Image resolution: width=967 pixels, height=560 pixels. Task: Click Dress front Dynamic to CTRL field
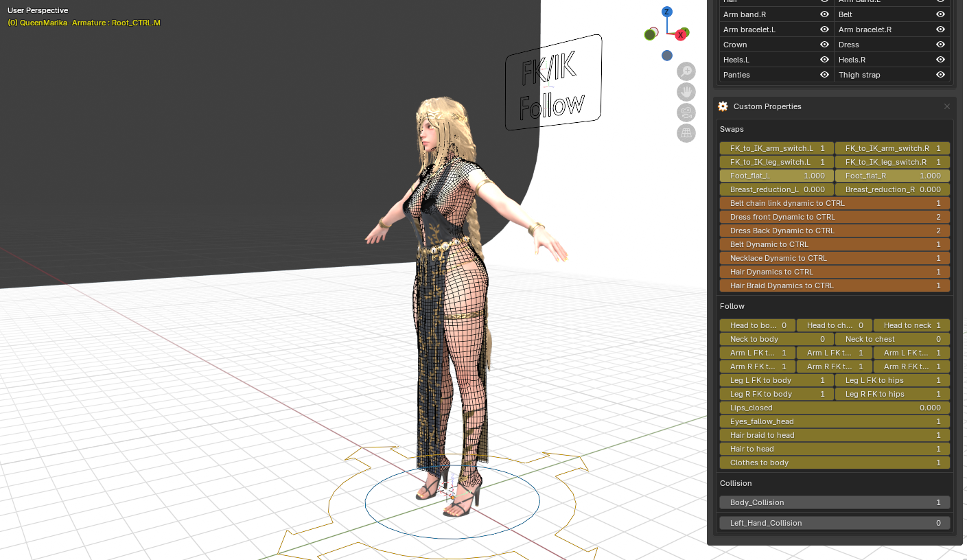pyautogui.click(x=835, y=217)
